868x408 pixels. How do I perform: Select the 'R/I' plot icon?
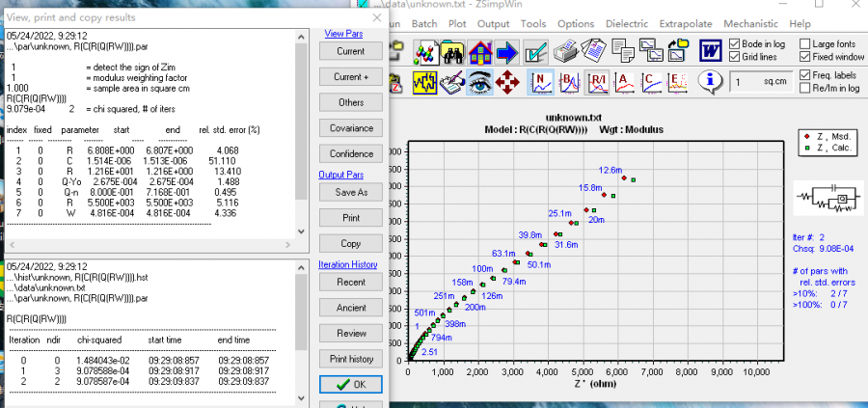click(x=596, y=84)
